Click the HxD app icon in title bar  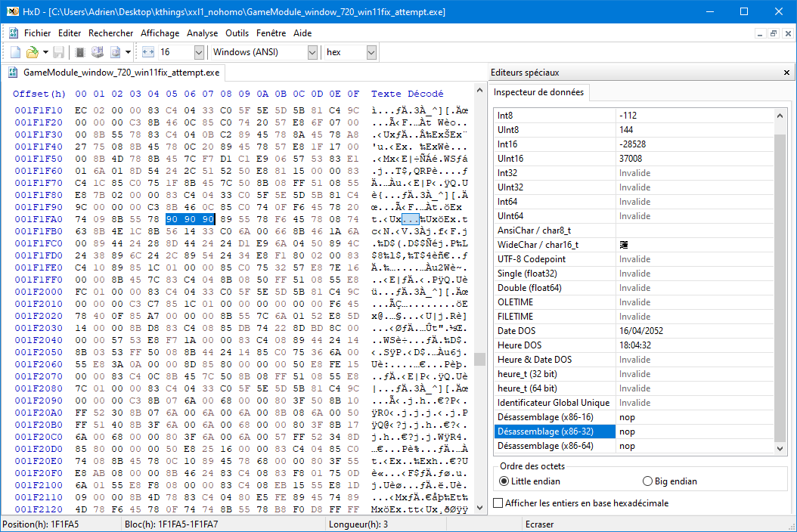tap(12, 11)
